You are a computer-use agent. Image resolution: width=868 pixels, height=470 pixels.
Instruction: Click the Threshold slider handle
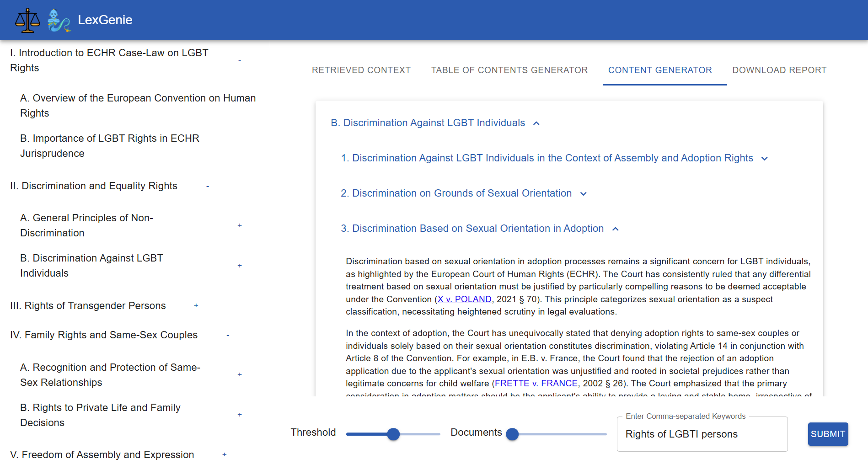pos(393,434)
